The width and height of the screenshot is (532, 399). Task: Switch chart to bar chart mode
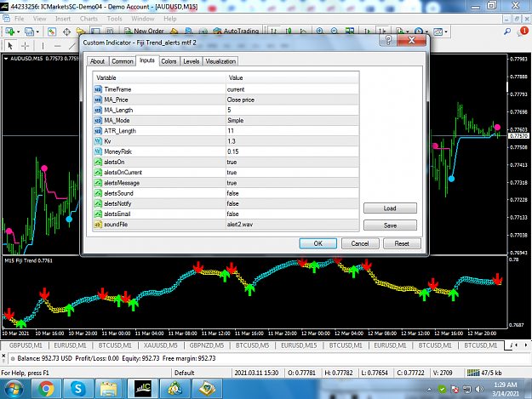pyautogui.click(x=274, y=31)
